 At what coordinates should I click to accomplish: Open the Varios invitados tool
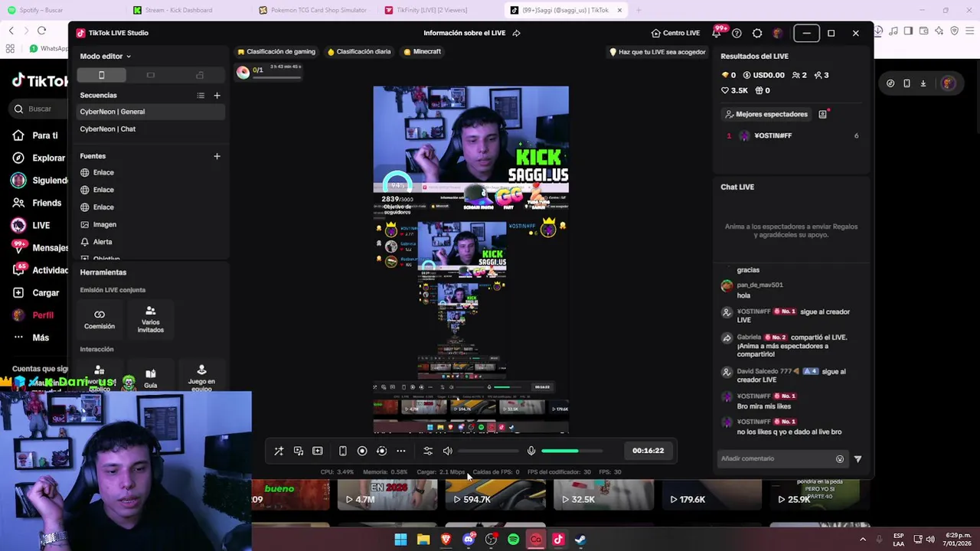[x=150, y=319]
